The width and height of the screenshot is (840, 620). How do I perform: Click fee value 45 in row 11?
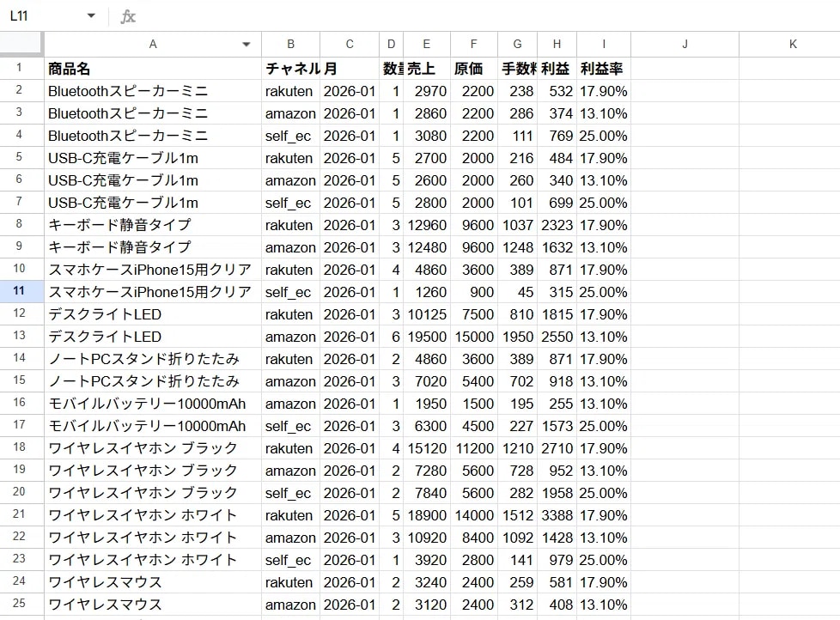pyautogui.click(x=518, y=292)
